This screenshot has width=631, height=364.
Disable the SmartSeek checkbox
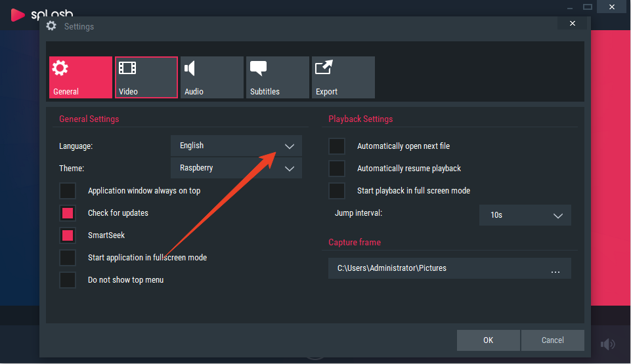click(x=68, y=235)
